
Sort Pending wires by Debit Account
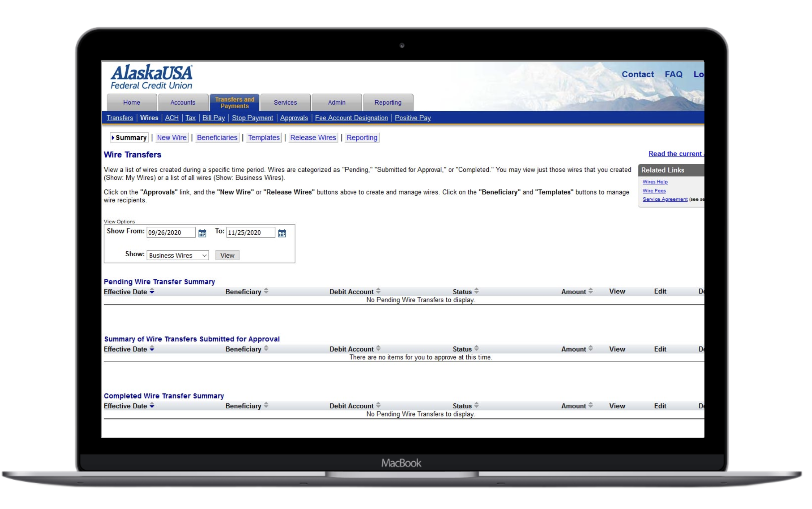[377, 291]
